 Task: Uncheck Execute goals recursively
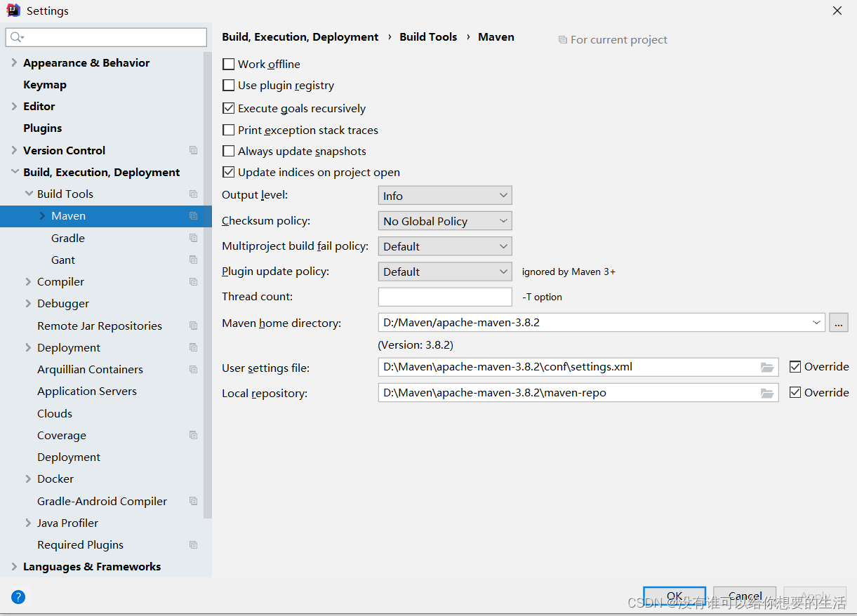click(228, 108)
